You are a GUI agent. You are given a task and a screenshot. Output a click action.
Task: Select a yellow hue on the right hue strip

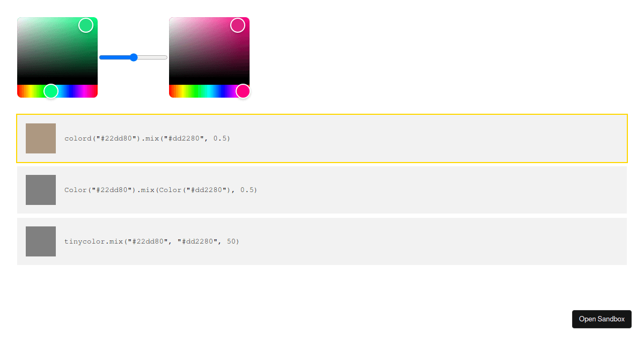pyautogui.click(x=182, y=91)
